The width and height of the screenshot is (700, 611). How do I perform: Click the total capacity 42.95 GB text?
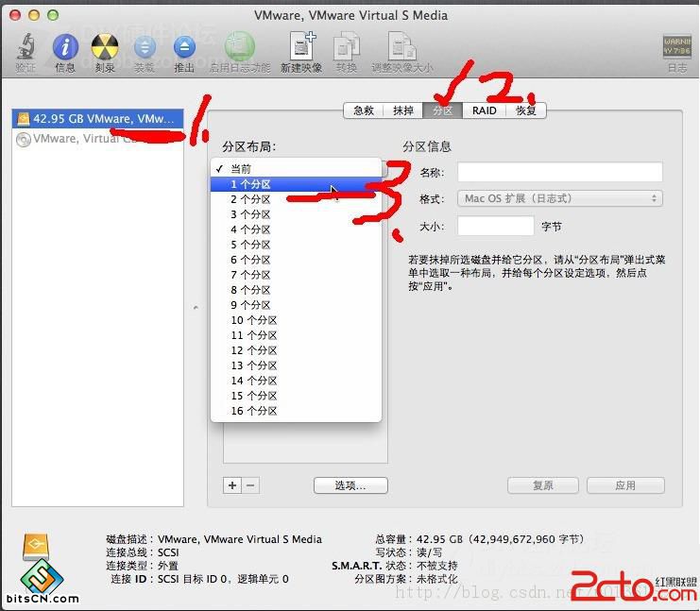click(500, 539)
